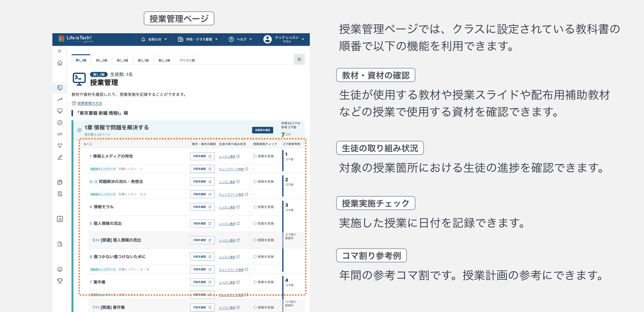Viewport: 644px width, 312px height.
Task: Click 内容を確認 for 7 著作権
Action: point(202,282)
